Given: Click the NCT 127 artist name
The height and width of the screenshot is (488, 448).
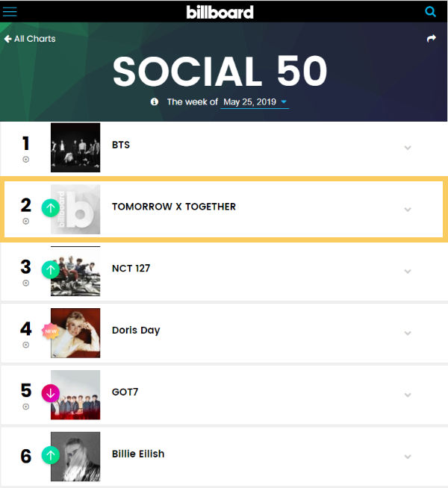Looking at the screenshot, I should pyautogui.click(x=131, y=268).
